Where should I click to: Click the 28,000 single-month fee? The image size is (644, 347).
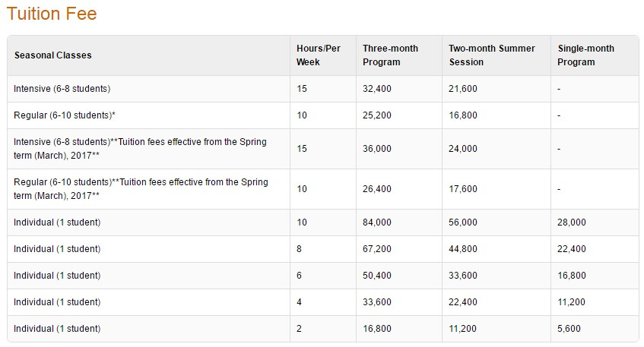click(572, 222)
